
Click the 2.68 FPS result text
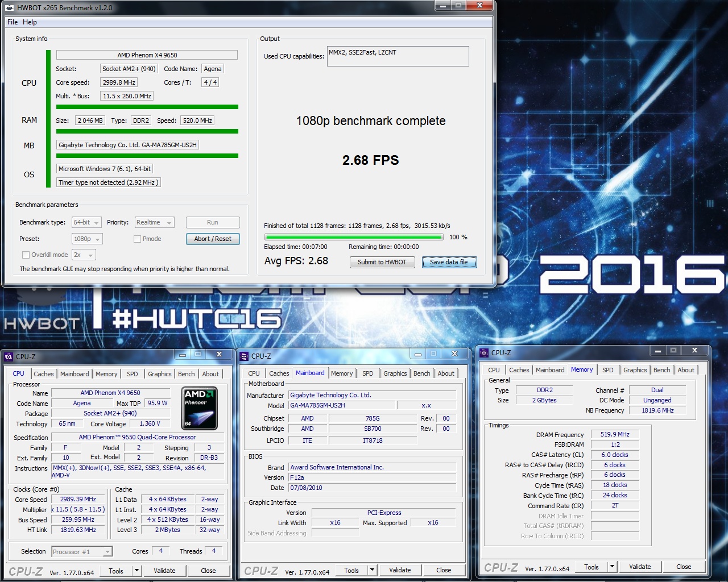pyautogui.click(x=370, y=160)
